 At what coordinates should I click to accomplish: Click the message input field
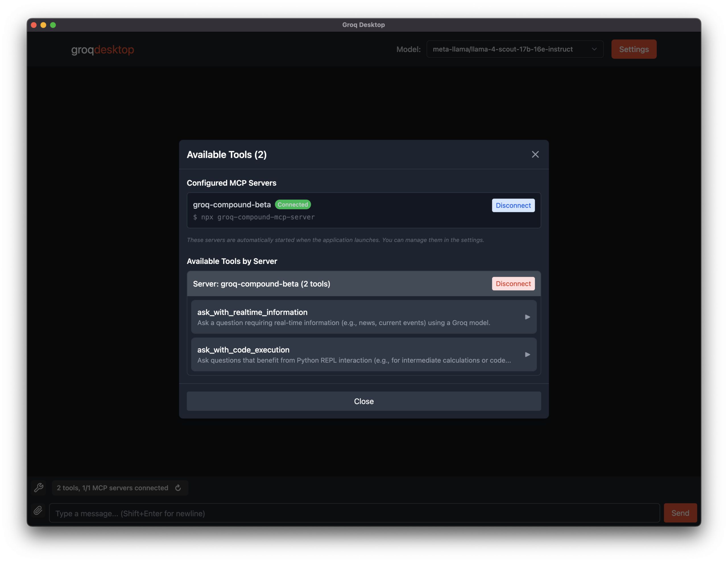pos(354,513)
